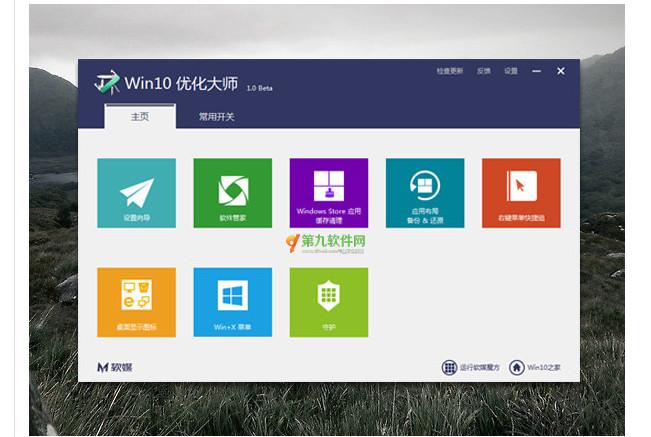
Task: Open Windows Store app cache cleanup tile
Action: tap(329, 193)
